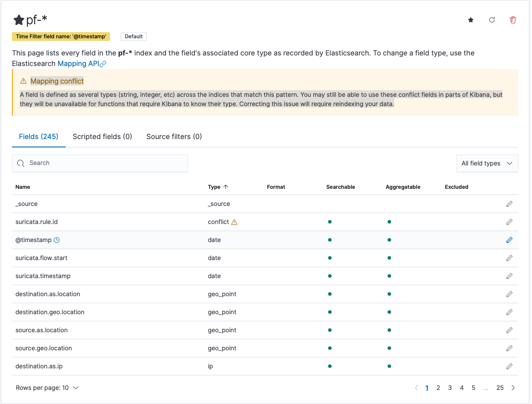
Task: Click the Search fields input box
Action: (100, 163)
